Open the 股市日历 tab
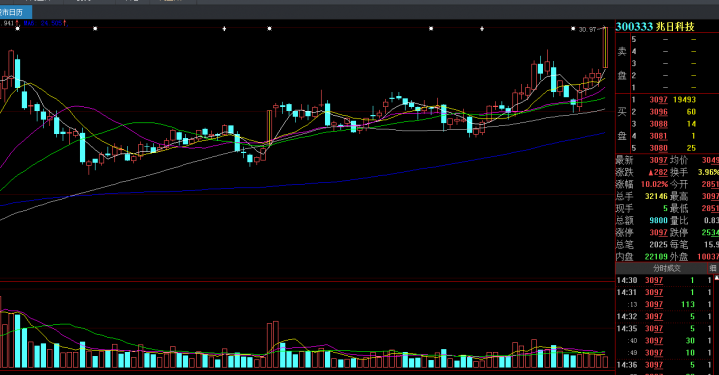The image size is (719, 375). (x=13, y=12)
